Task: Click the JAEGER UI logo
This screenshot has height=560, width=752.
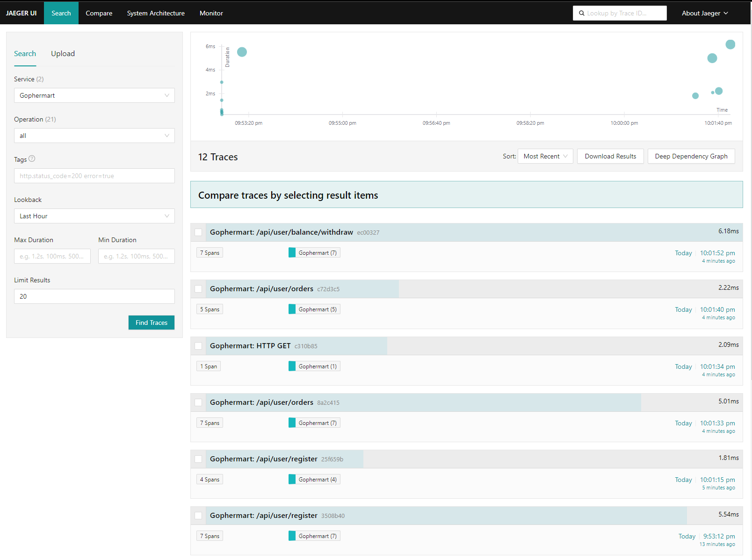Action: [22, 13]
